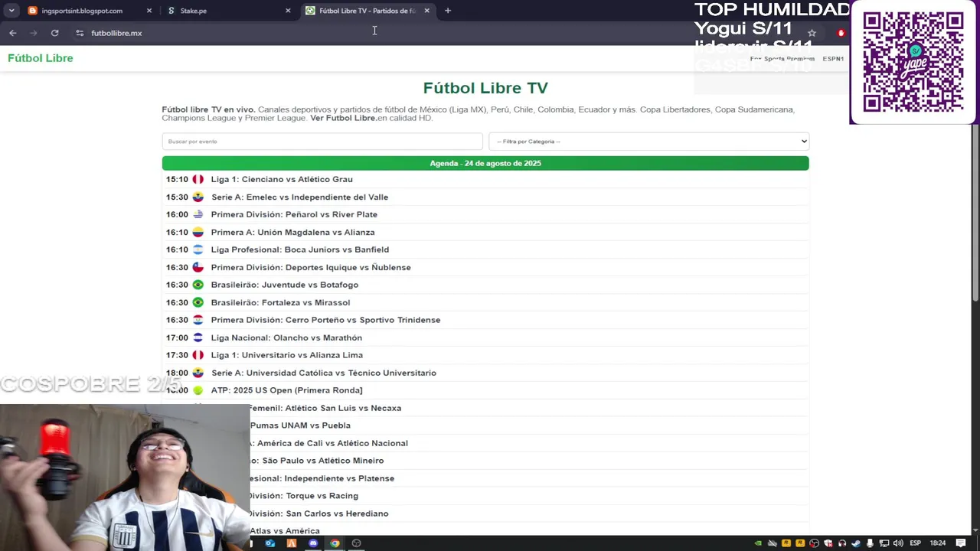Click the tennis ball icon beside US Open
This screenshot has width=980, height=551.
198,390
